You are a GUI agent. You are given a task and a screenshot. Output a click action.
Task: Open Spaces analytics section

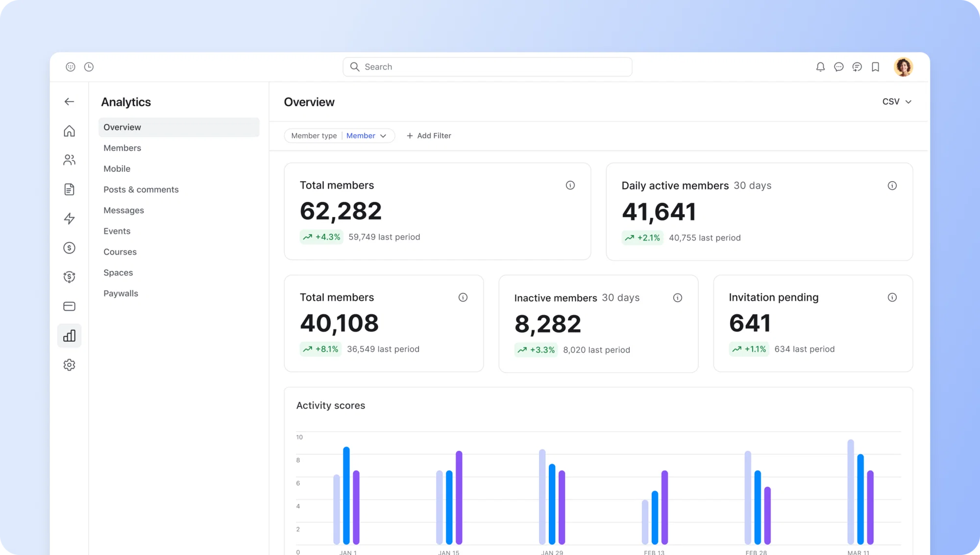click(x=118, y=272)
